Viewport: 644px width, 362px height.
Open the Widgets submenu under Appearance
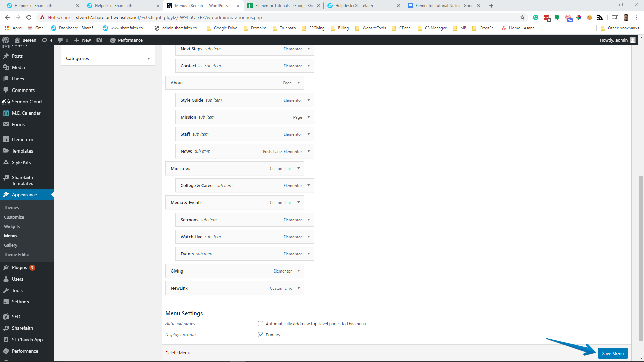[x=12, y=226]
